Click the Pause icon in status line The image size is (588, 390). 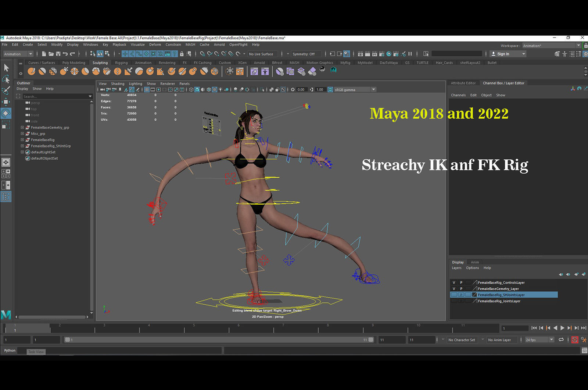[410, 54]
